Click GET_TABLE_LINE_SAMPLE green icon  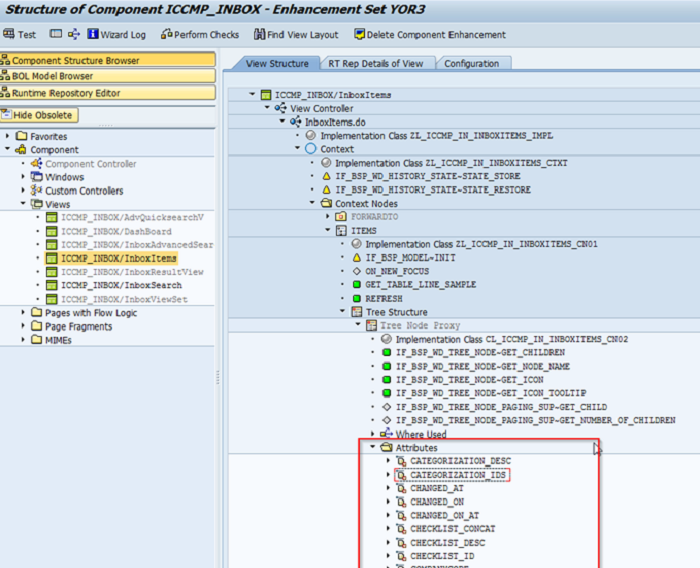[x=357, y=284]
